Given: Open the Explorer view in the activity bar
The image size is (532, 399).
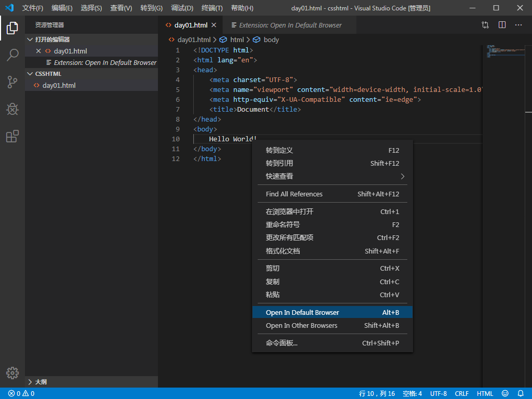Looking at the screenshot, I should [x=12, y=28].
